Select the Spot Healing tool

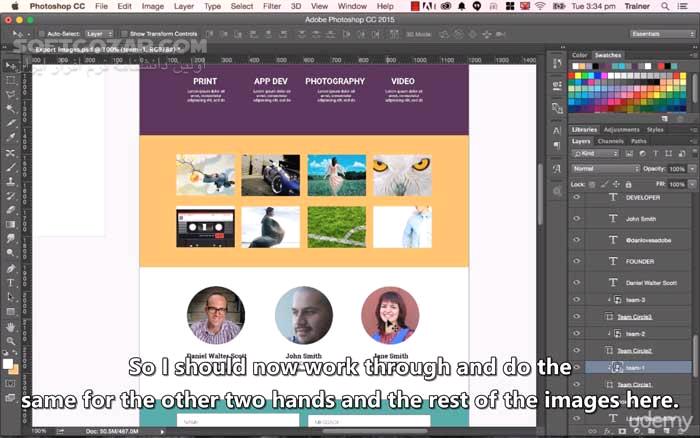(11, 152)
